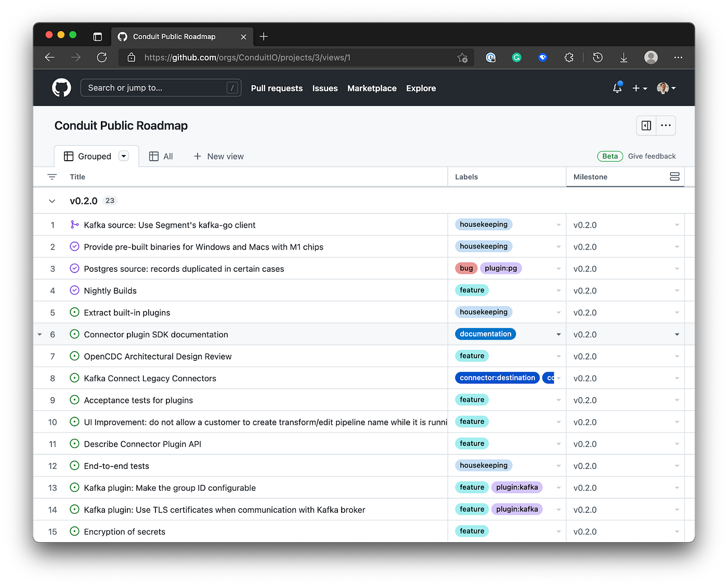Open the three-dot project menu
The height and width of the screenshot is (586, 728).
tap(666, 125)
